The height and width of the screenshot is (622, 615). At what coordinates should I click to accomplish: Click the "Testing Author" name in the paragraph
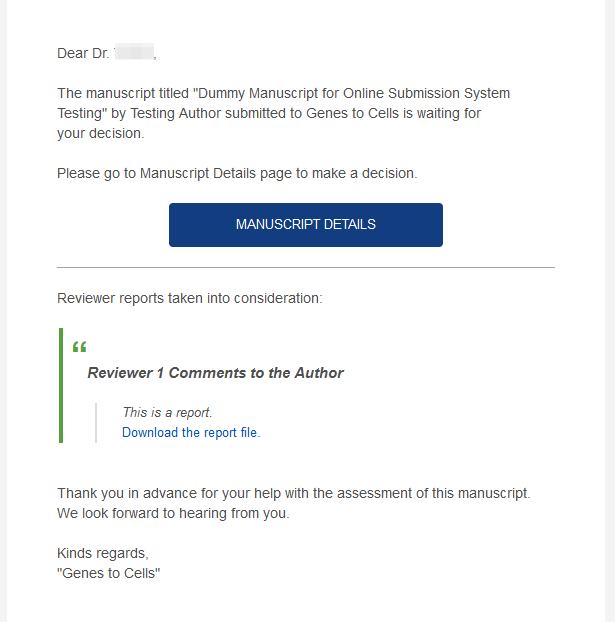pos(176,113)
